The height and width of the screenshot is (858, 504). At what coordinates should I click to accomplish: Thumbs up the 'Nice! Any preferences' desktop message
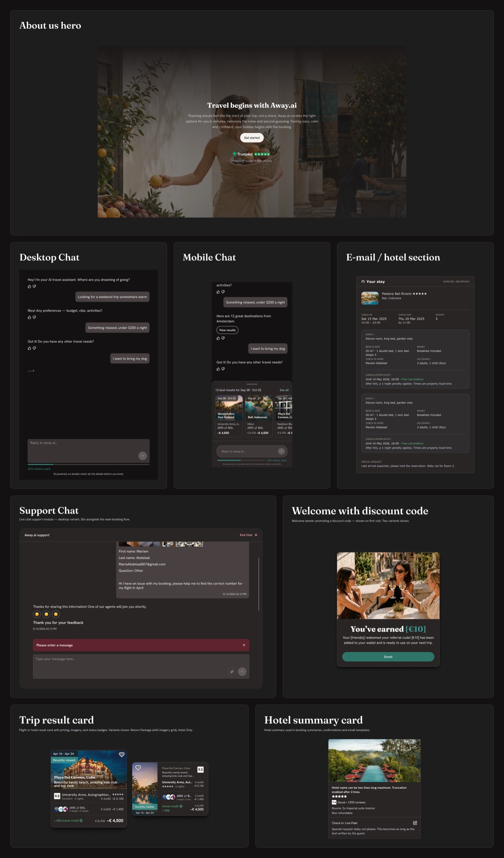[29, 317]
